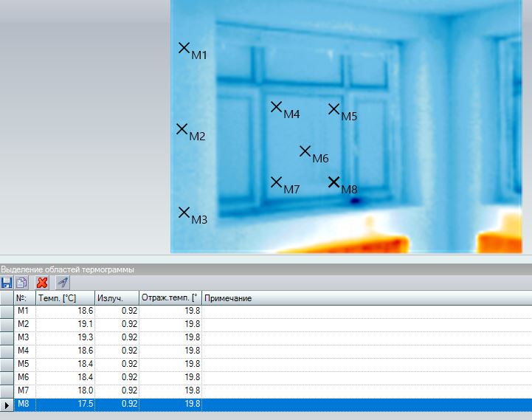Click the Излуч. column header

pos(117,297)
